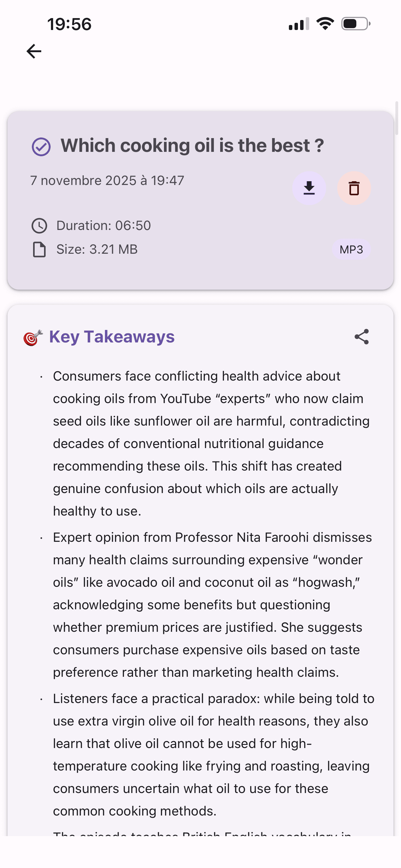This screenshot has height=868, width=401.
Task: Delete this recording with the trash icon
Action: point(354,188)
